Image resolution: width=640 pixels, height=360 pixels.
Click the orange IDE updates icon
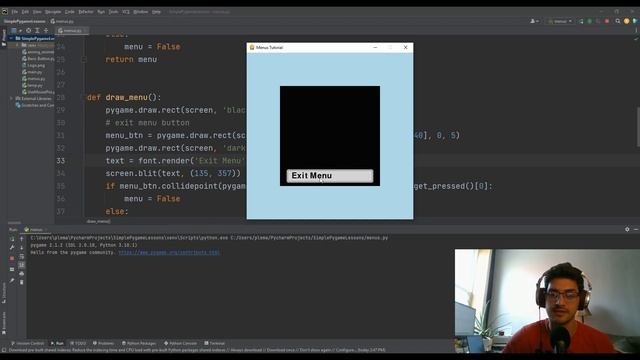[627, 21]
